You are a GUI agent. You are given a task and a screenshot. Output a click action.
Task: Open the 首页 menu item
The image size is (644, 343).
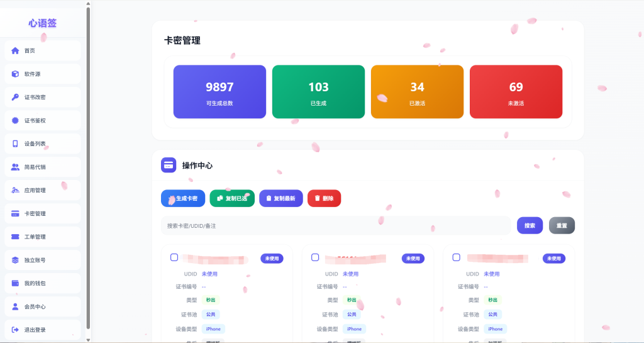[42, 50]
